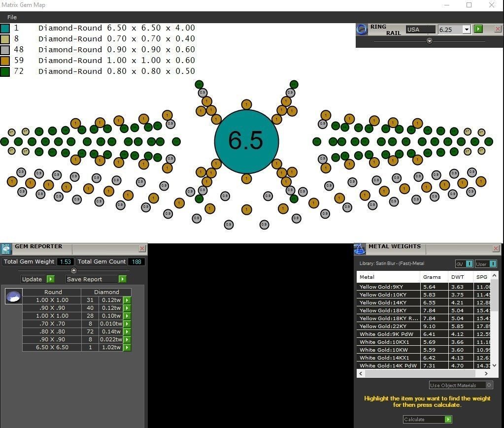504x428 pixels.
Task: Click the gold swatch for 1.00 diamonds
Action: [5, 61]
